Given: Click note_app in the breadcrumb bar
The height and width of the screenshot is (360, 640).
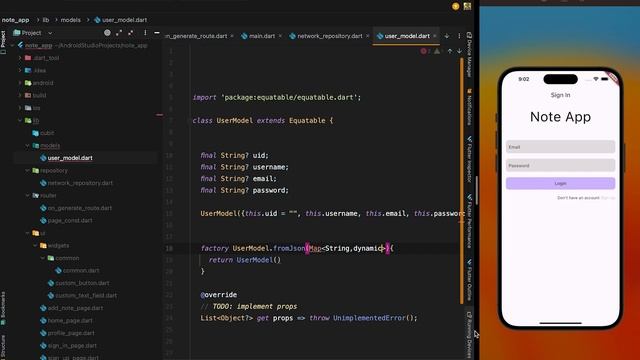Looking at the screenshot, I should click(16, 20).
